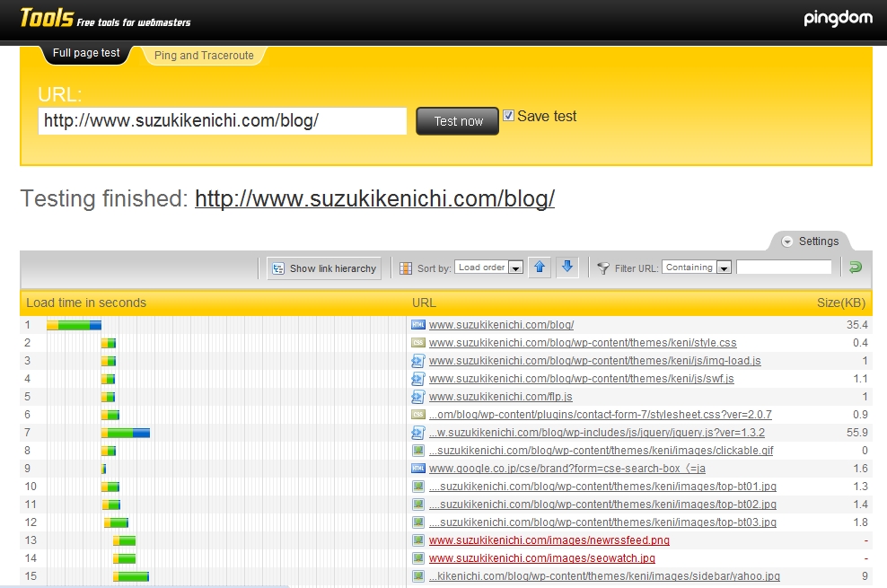This screenshot has height=588, width=887.
Task: Click the Sort by grid icon
Action: click(x=406, y=268)
